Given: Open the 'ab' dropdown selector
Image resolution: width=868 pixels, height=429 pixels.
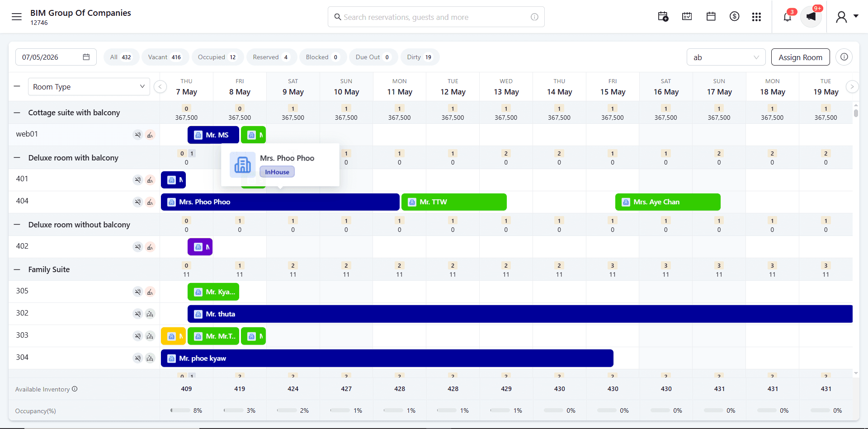Looking at the screenshot, I should pos(726,57).
